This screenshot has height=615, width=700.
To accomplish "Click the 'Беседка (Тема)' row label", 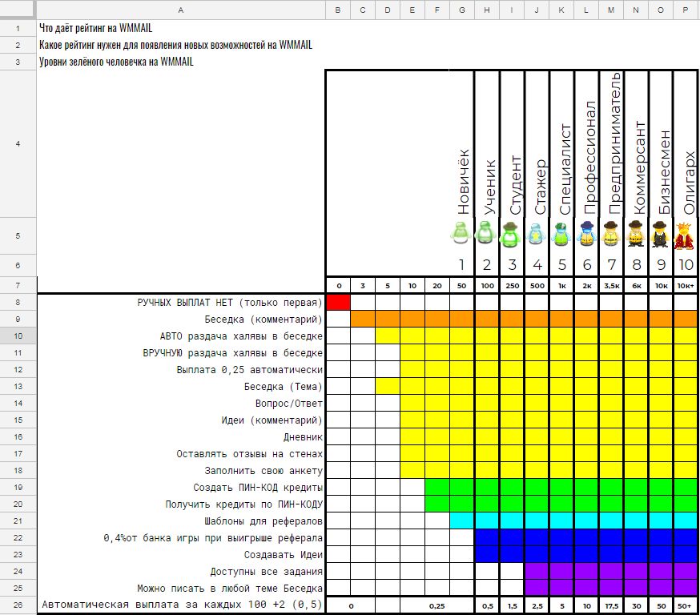I will click(283, 387).
